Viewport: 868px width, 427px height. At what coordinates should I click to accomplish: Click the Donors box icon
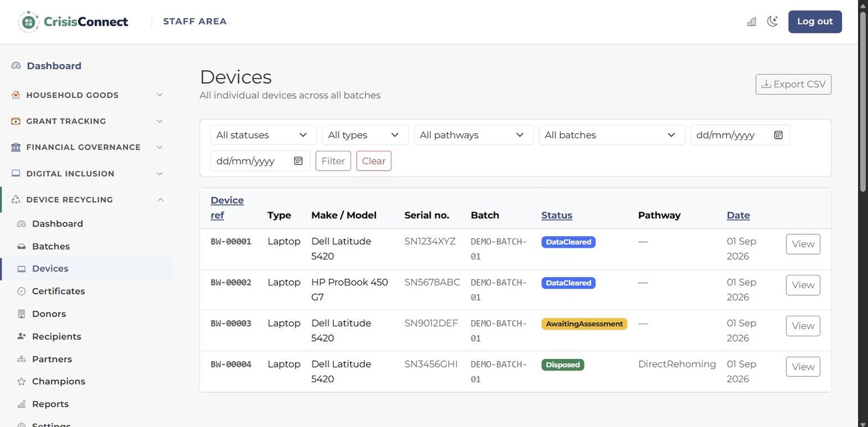21,314
